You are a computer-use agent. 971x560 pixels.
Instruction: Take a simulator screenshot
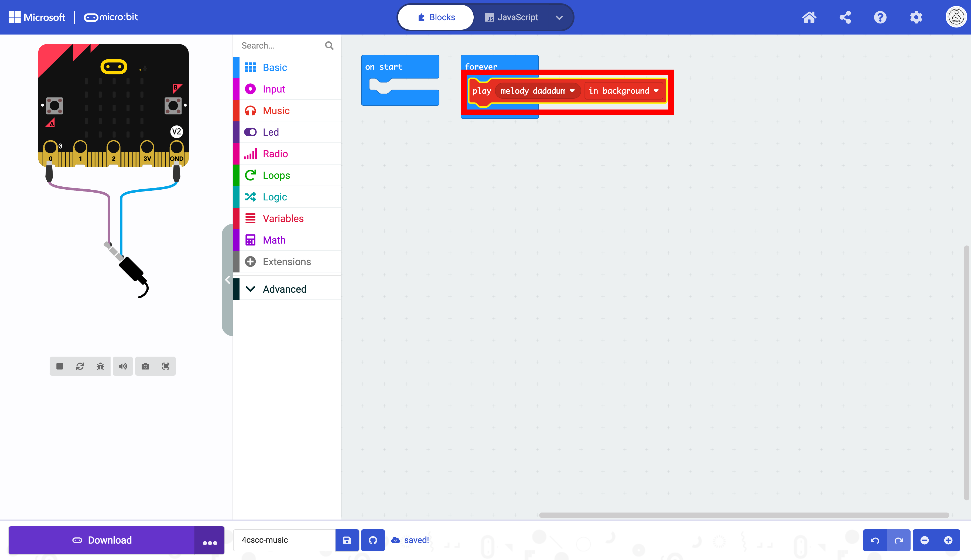click(145, 366)
